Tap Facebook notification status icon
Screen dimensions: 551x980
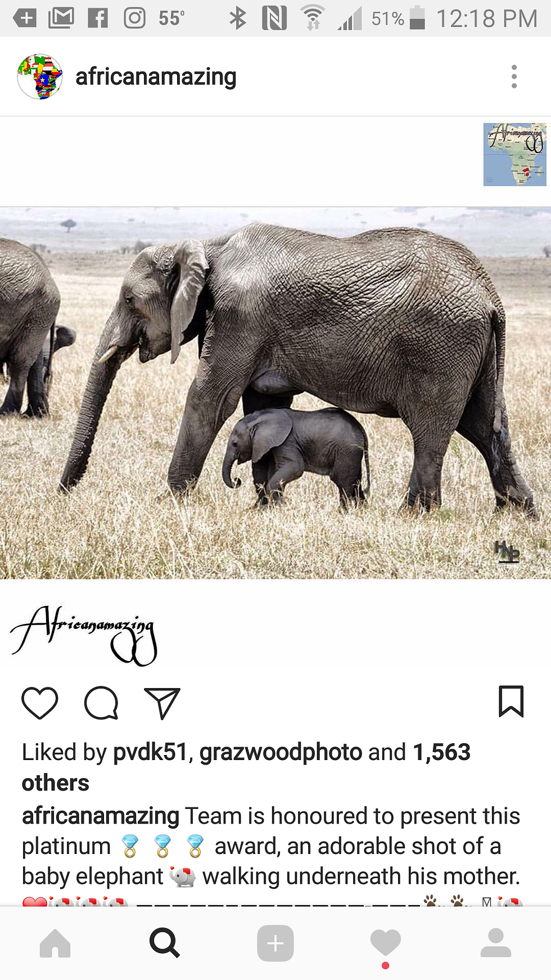98,18
